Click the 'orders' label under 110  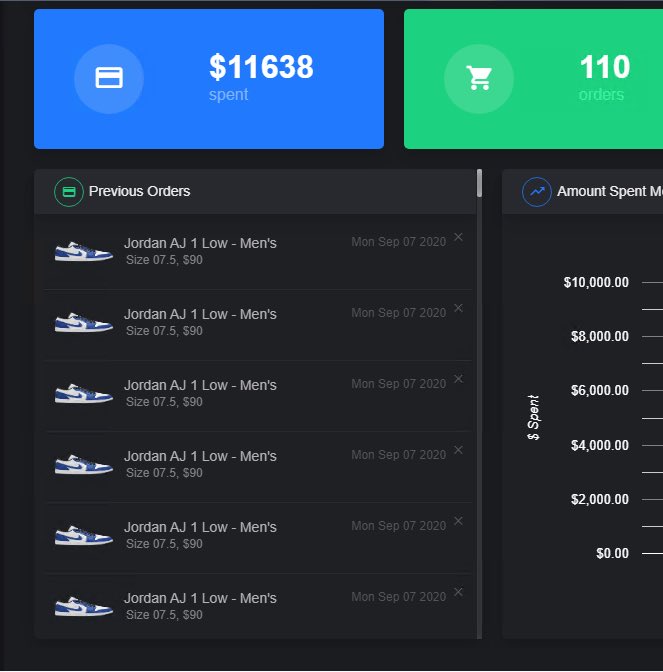(x=601, y=94)
